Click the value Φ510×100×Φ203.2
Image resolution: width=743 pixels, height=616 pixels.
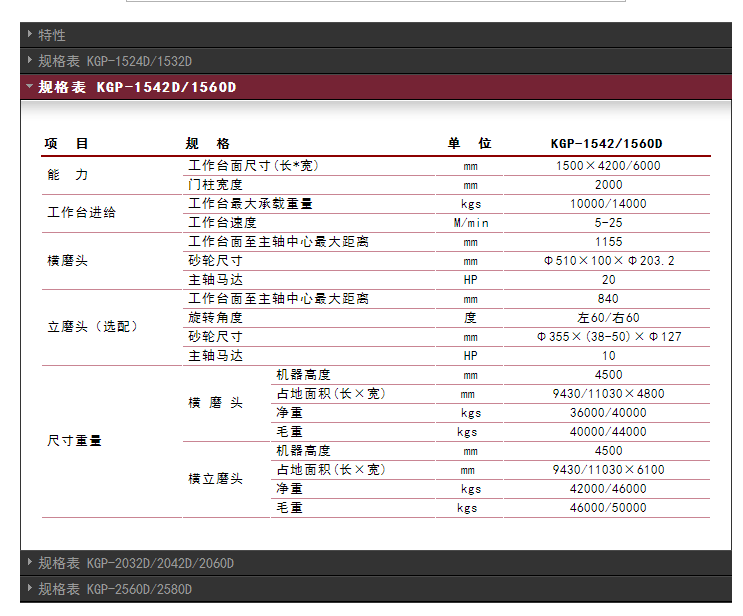(x=609, y=261)
